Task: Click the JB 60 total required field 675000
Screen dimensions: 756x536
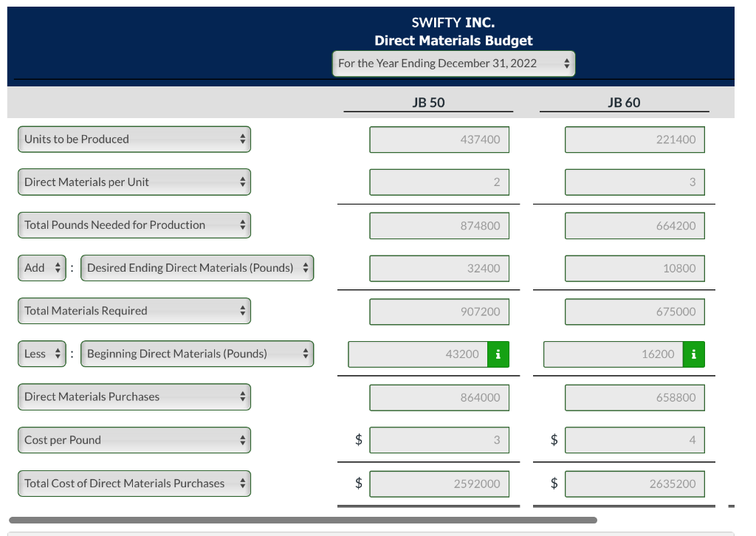Action: click(635, 312)
